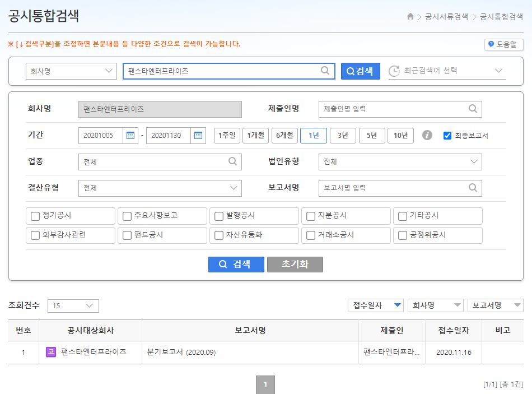Open the calendar picker for the end date

click(x=198, y=135)
